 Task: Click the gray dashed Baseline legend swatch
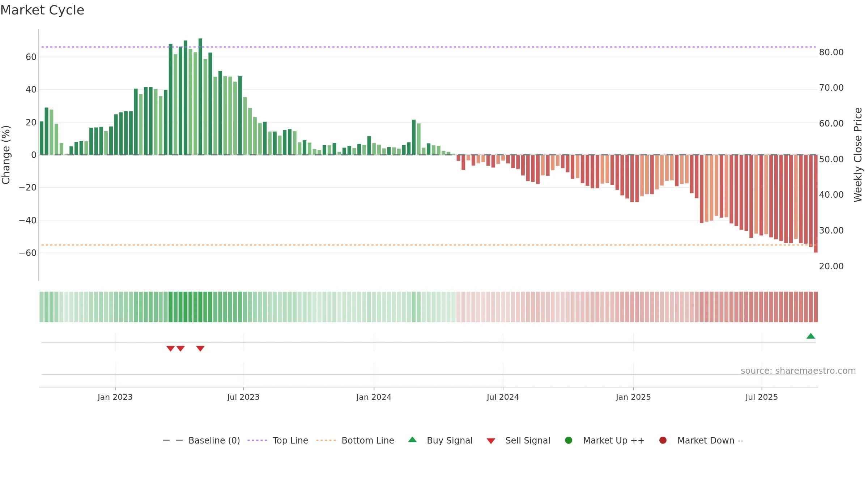click(x=173, y=440)
